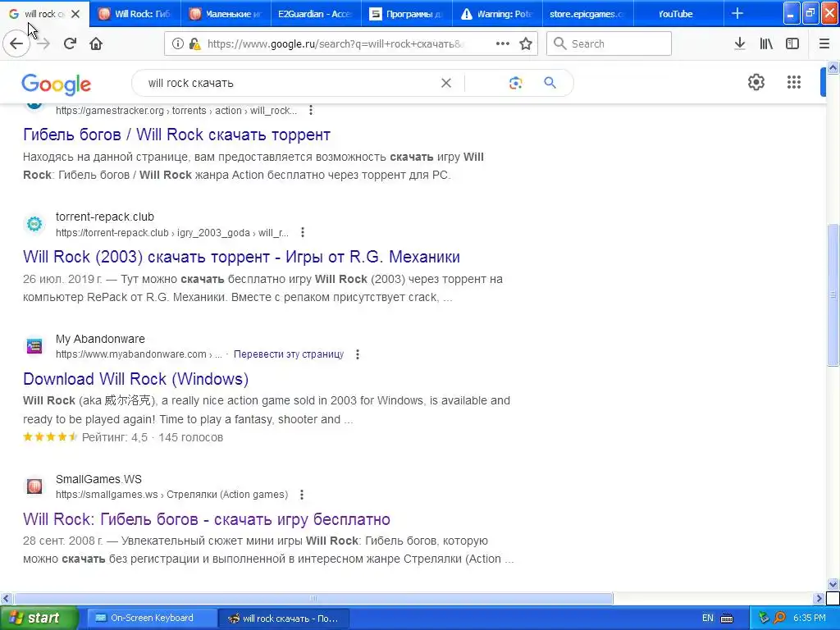Click the My Abandonware site name
The image size is (840, 630).
(x=100, y=339)
